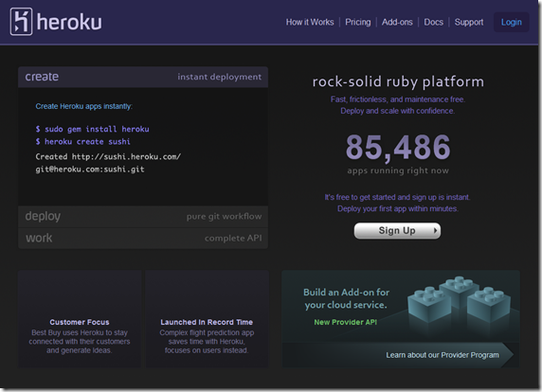Screen dimensions: 542x392
Task: Click 'Best Buy uses Heroku' description
Action: pos(80,342)
